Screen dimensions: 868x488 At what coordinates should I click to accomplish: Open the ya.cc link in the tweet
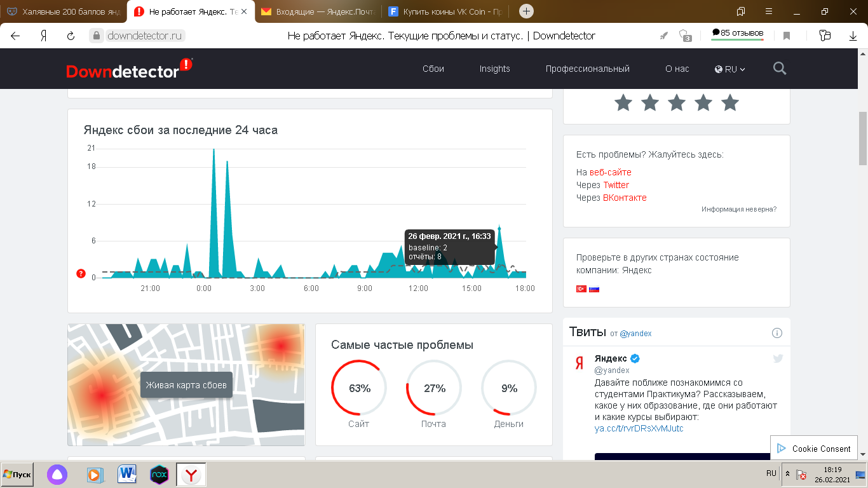coord(639,428)
